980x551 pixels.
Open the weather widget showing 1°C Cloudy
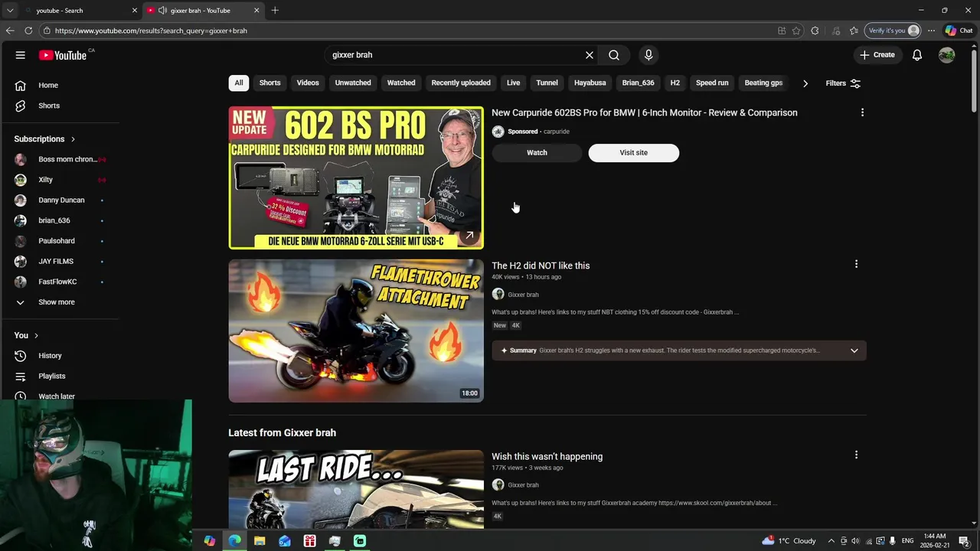[x=789, y=541]
